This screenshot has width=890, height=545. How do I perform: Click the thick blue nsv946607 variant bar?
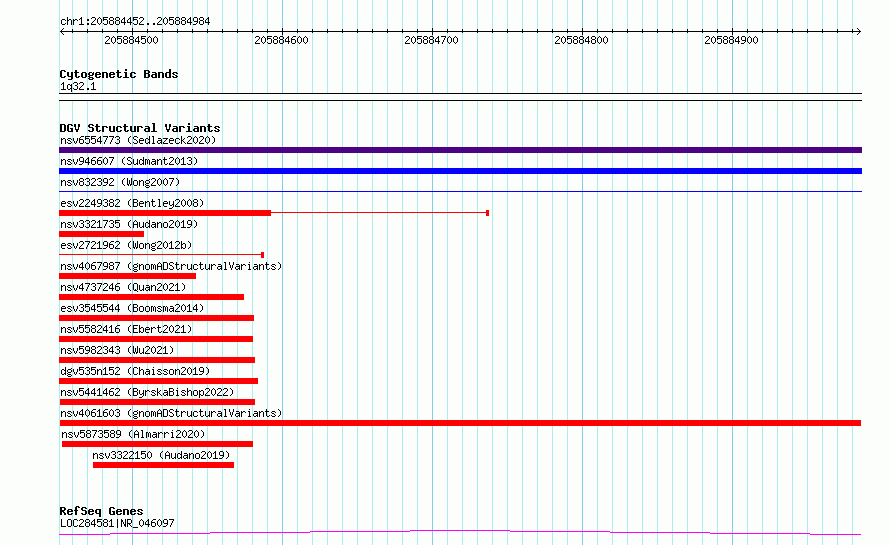click(460, 171)
